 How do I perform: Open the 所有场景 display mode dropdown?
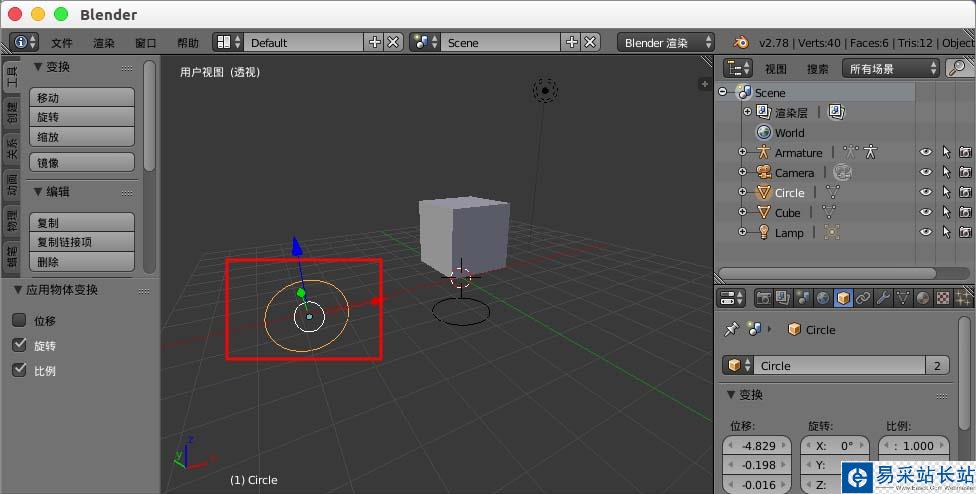tap(891, 68)
